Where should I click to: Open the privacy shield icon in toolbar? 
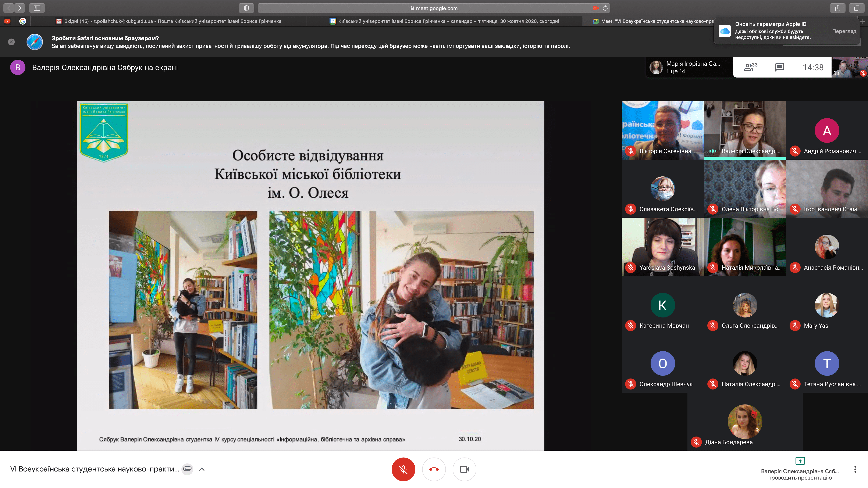coord(246,8)
